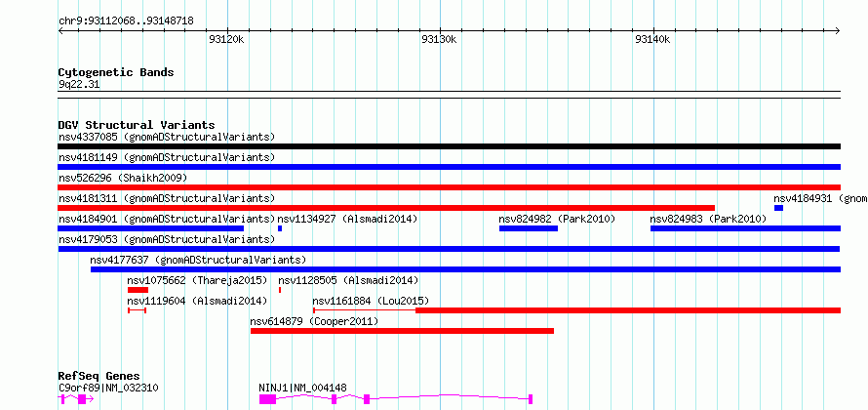Open the nsv1119604 (Alsmadi2014) label
Image resolution: width=868 pixels, height=410 pixels.
click(198, 301)
